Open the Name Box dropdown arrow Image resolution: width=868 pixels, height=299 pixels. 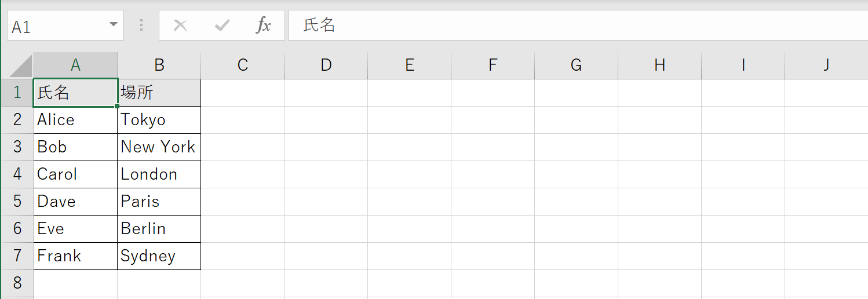coord(113,25)
